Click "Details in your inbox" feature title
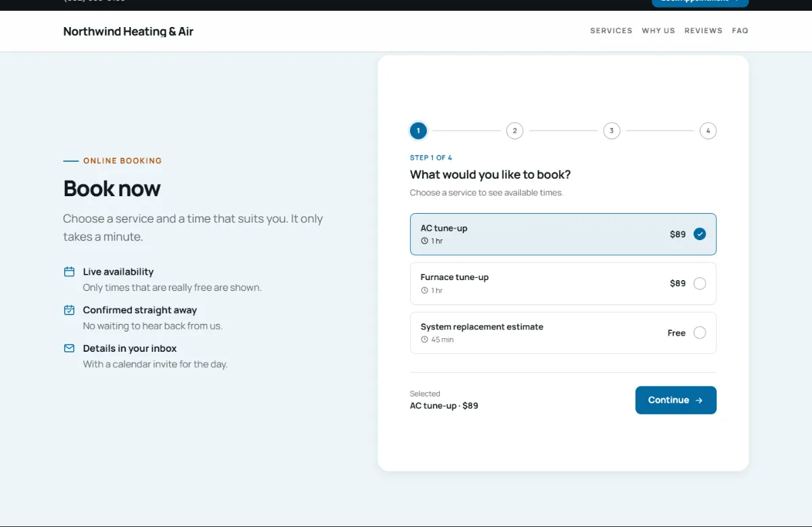812x527 pixels. (x=130, y=348)
